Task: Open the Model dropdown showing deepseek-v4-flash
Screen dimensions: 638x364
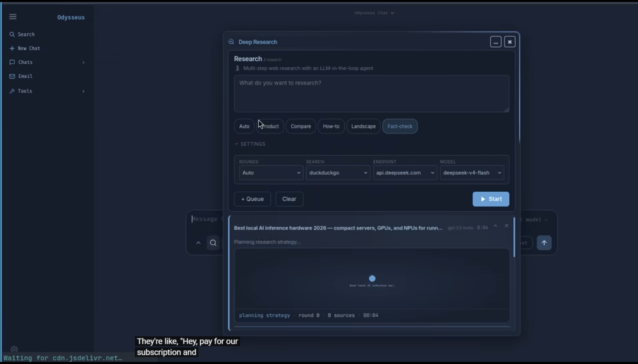Action: [x=472, y=173]
